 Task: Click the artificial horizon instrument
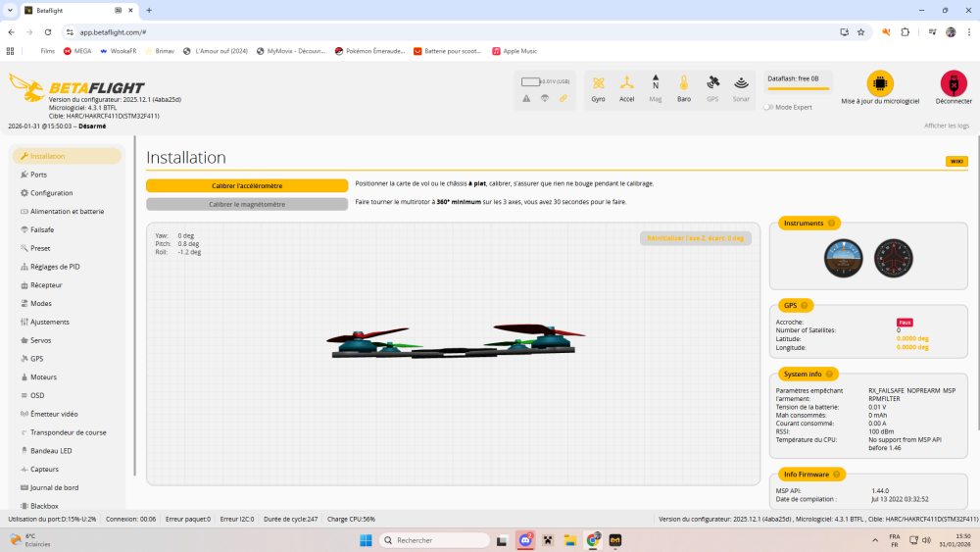point(843,259)
